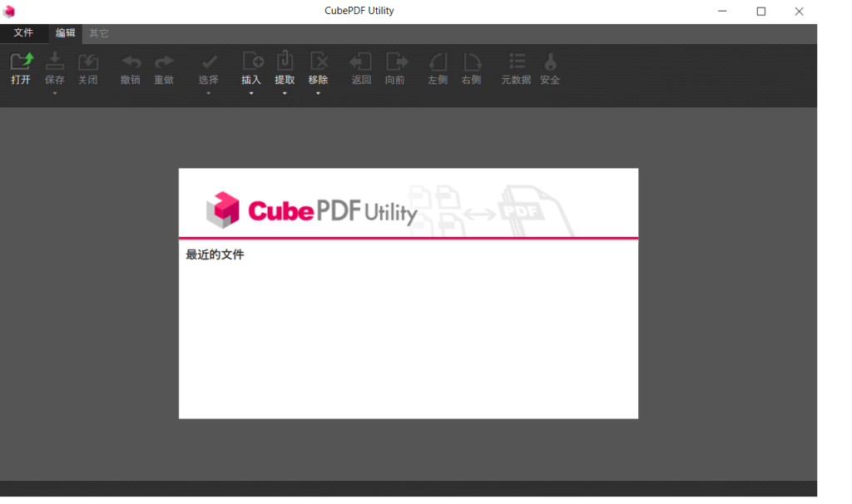Viewport: 852px width, 504px height.
Task: Expand the dropdown arrow under 保存
Action: [54, 91]
